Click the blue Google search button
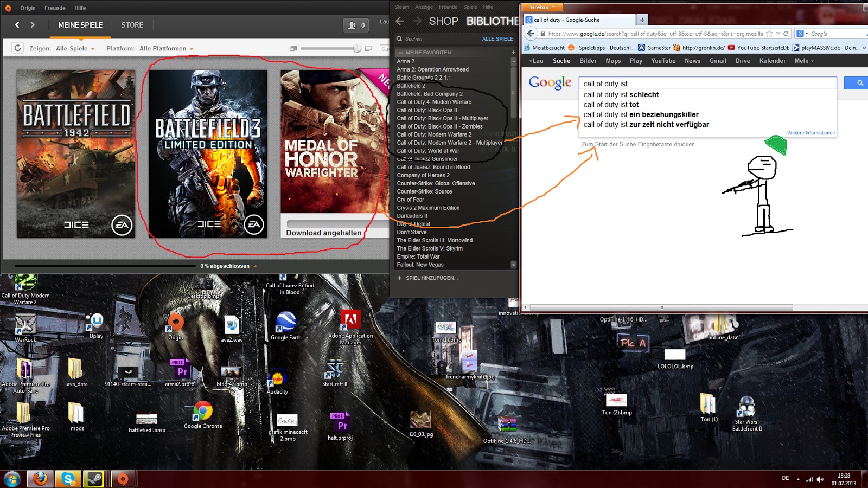Image resolution: width=868 pixels, height=488 pixels. pos(857,83)
